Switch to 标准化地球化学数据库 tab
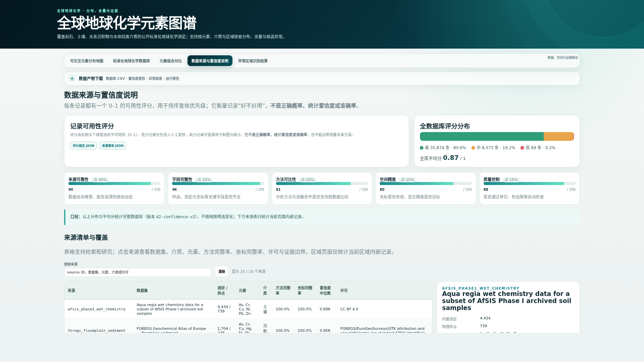 pos(131,61)
